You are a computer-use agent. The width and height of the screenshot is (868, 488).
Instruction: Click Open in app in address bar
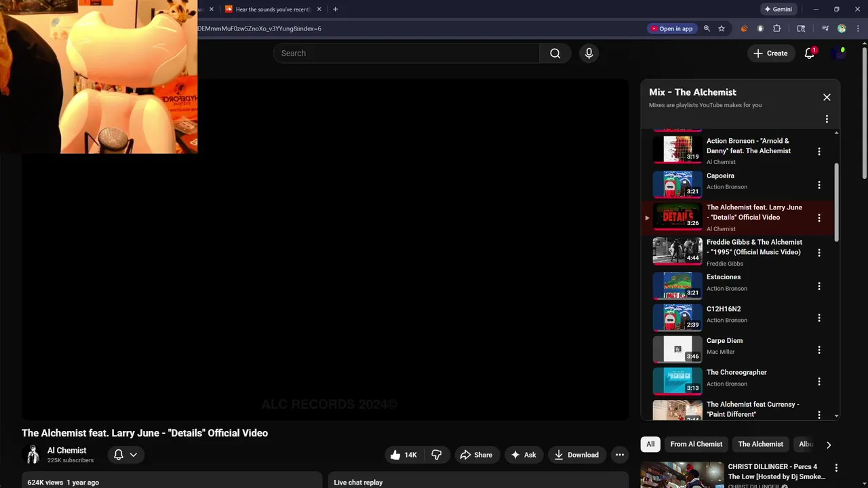tap(671, 28)
